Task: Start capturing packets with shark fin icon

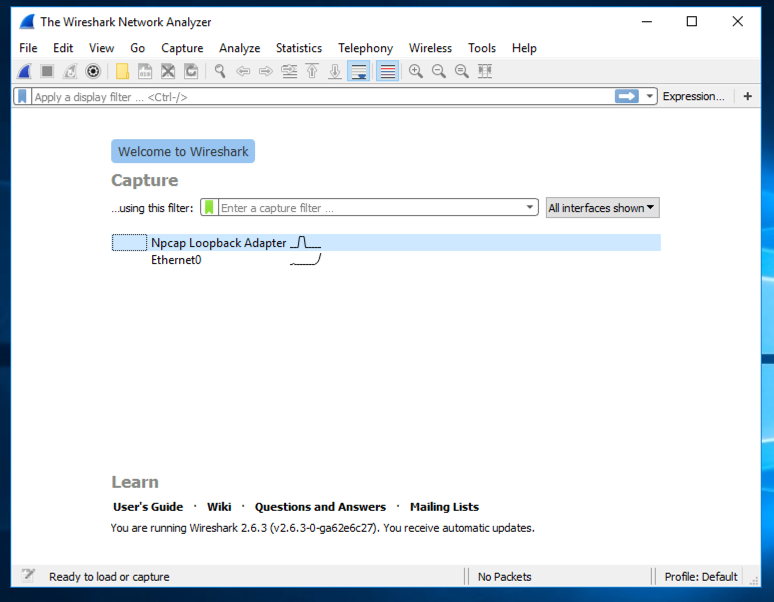Action: (x=24, y=72)
